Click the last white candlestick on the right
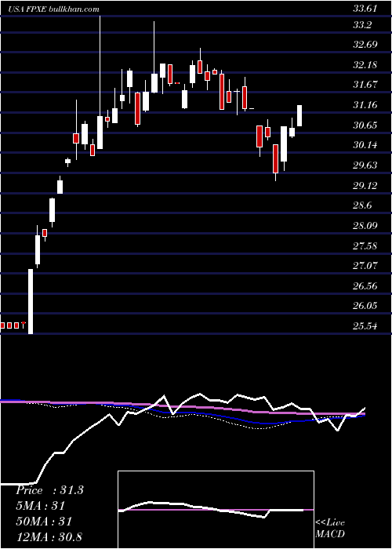This screenshot has width=392, height=549. (299, 115)
